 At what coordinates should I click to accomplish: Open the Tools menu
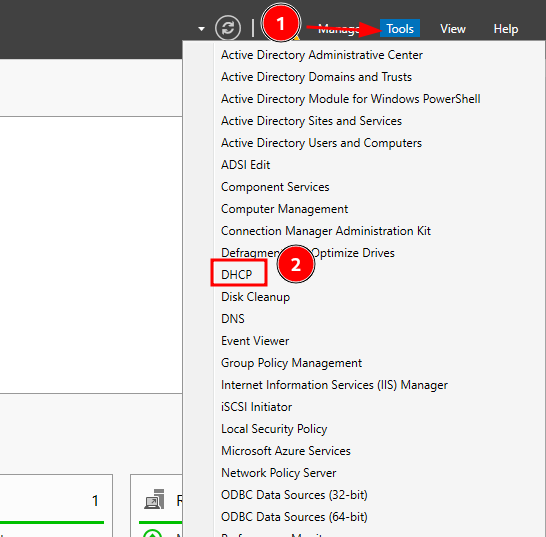(400, 29)
